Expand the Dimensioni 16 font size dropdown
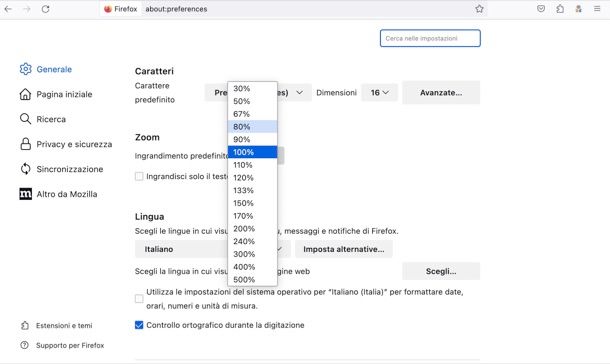610x364 pixels. pyautogui.click(x=379, y=93)
